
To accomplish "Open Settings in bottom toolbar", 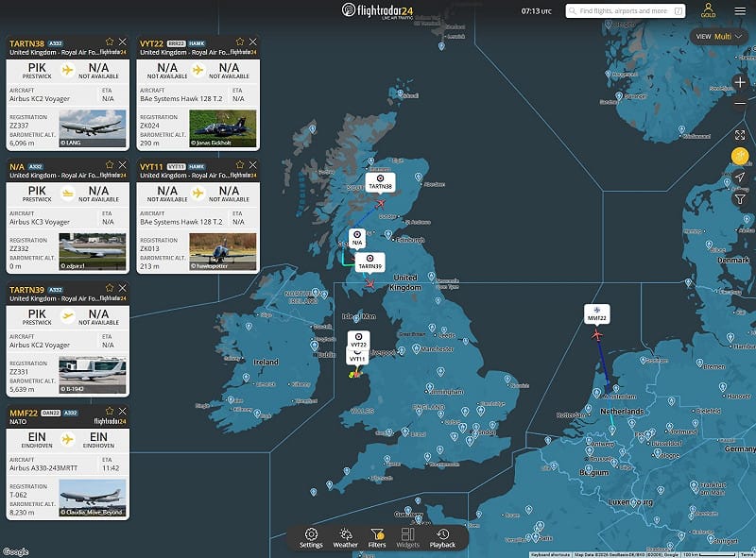I will click(x=311, y=538).
